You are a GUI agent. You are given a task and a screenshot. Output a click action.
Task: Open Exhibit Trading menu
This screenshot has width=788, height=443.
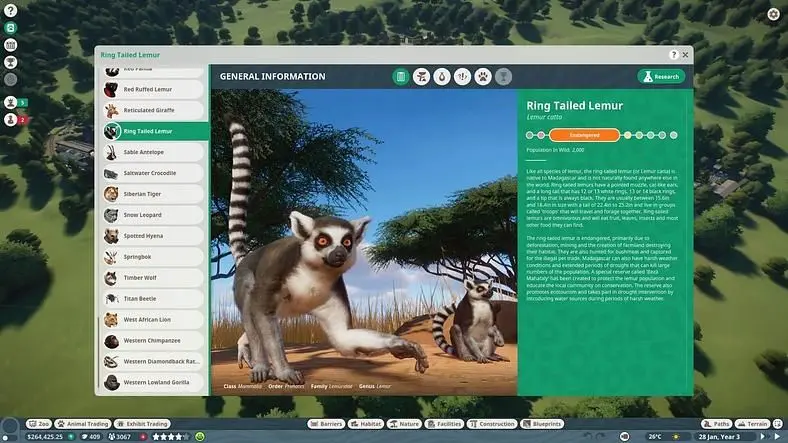tap(142, 424)
